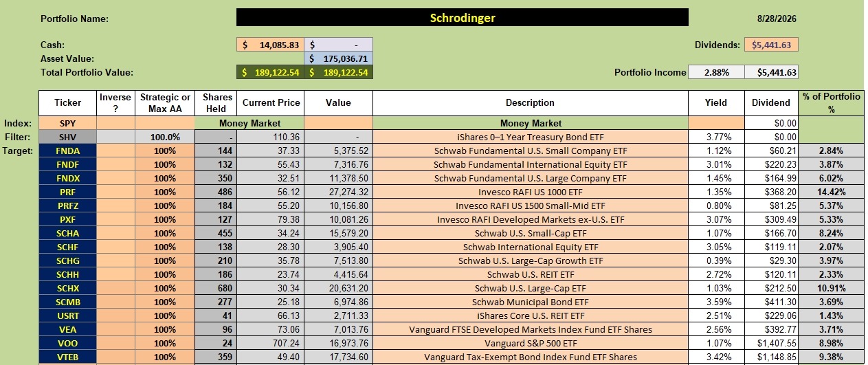The height and width of the screenshot is (365, 868).
Task: Click shares held 680 for SCHX
Action: click(216, 288)
